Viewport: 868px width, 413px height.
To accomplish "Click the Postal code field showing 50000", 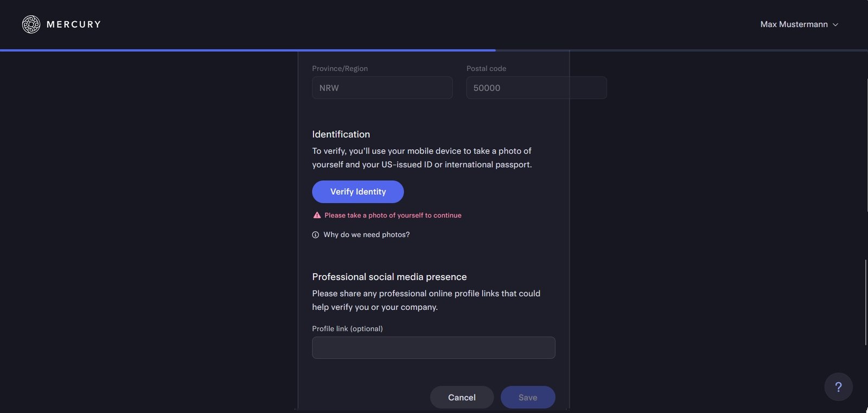I will tap(536, 88).
